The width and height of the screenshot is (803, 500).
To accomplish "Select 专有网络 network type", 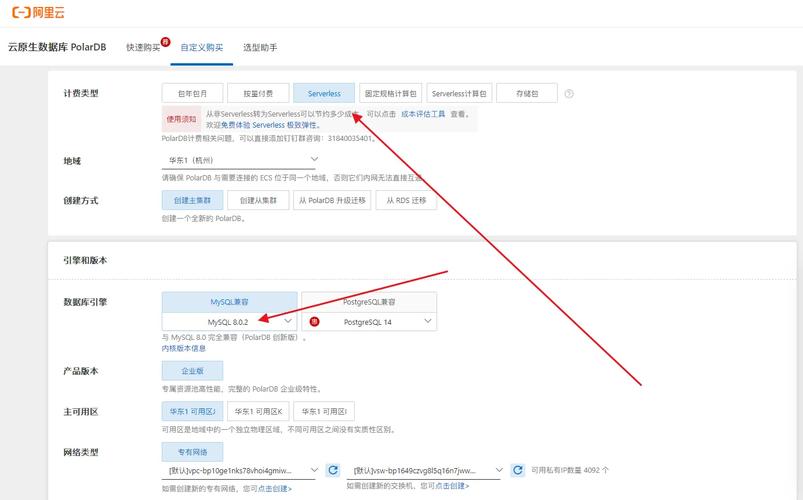I will click(193, 452).
